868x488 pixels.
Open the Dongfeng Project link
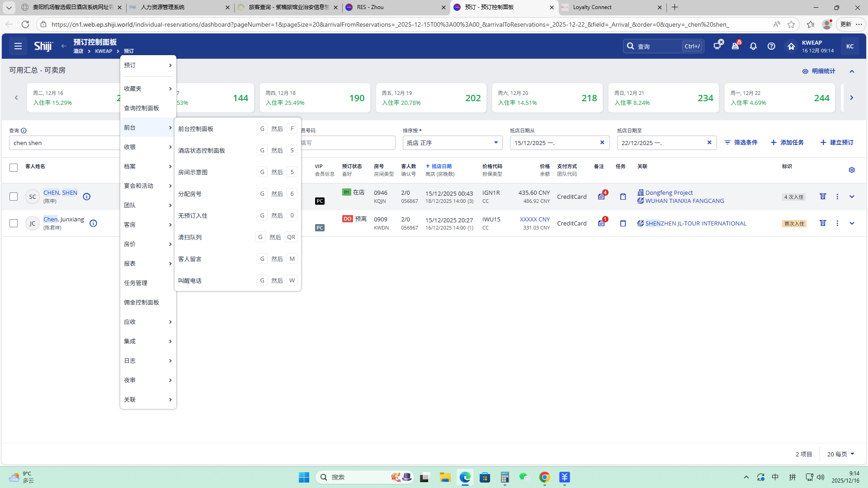(669, 192)
